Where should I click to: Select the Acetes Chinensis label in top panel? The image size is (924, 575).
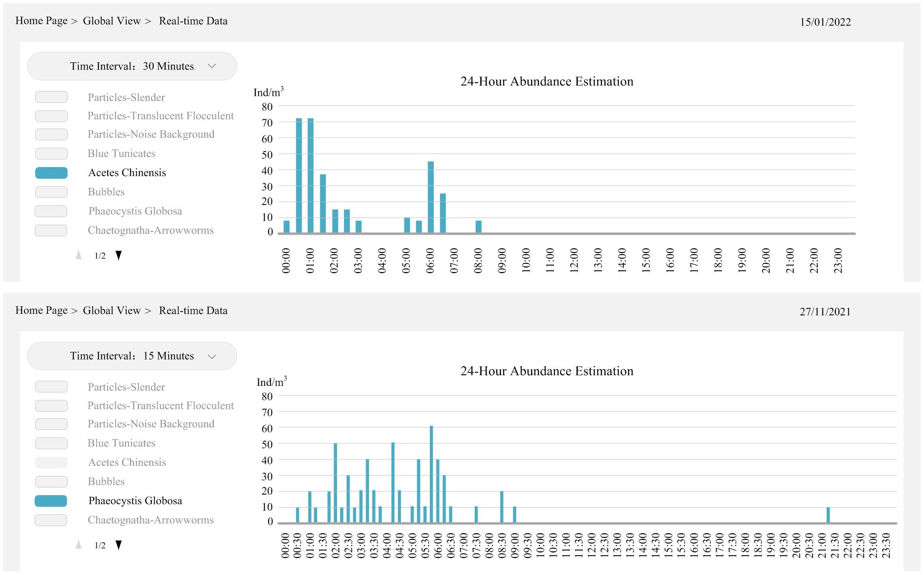pyautogui.click(x=127, y=173)
